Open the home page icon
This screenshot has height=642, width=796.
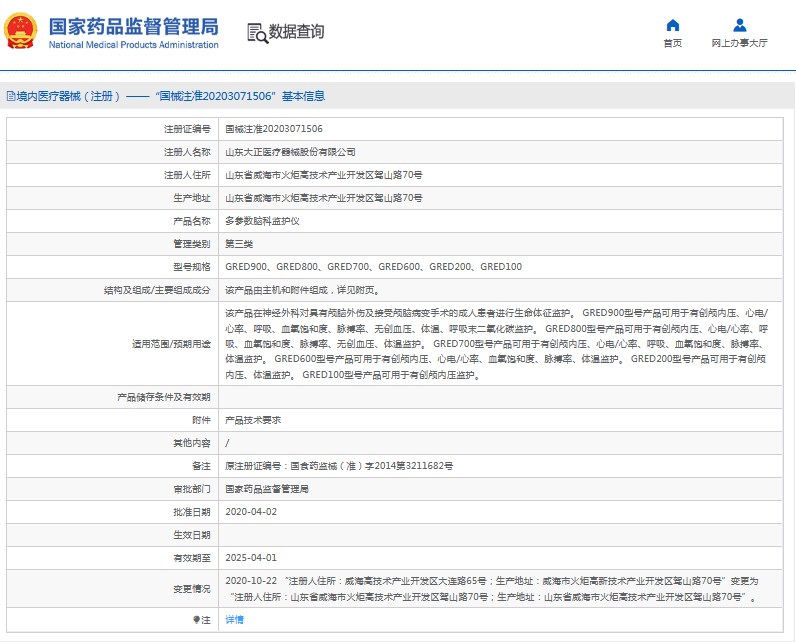click(x=673, y=25)
